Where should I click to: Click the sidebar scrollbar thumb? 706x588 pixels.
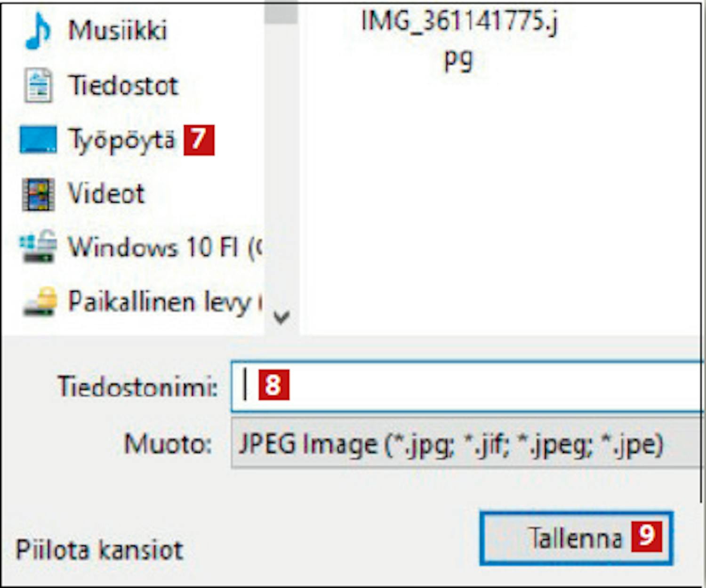coord(281,12)
